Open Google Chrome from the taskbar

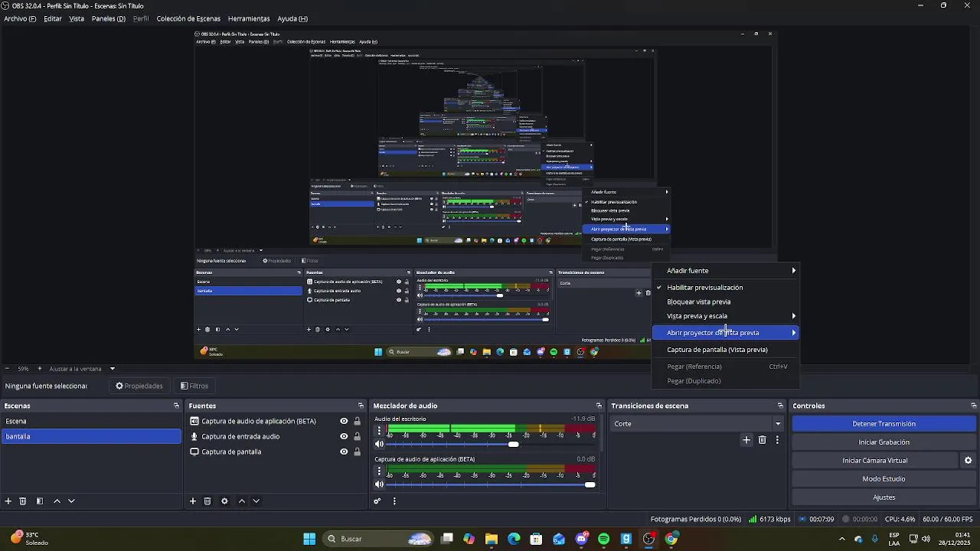coord(671,539)
